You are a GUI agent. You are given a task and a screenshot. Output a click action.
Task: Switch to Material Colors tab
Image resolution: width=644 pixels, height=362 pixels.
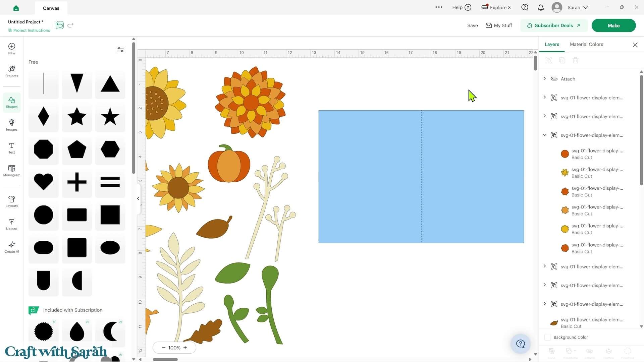click(x=586, y=44)
